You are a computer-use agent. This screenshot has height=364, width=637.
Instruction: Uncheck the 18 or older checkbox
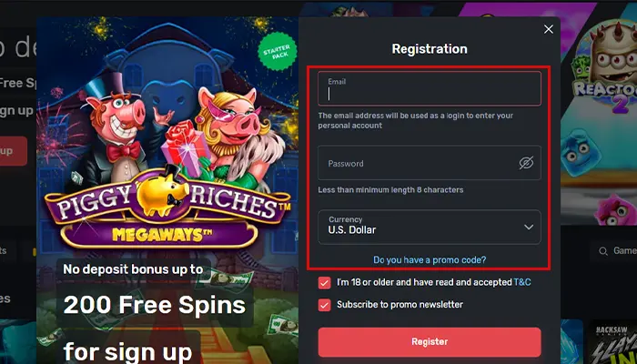tap(324, 283)
